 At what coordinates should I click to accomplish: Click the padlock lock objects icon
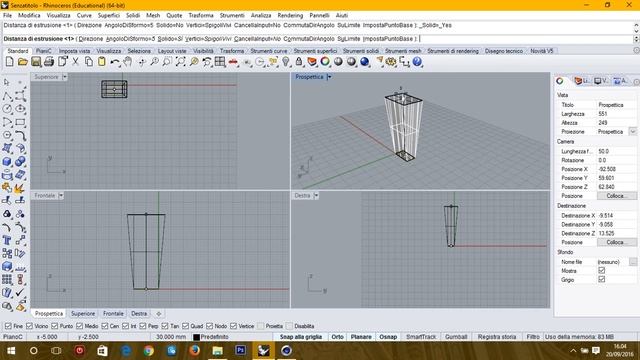point(299,62)
